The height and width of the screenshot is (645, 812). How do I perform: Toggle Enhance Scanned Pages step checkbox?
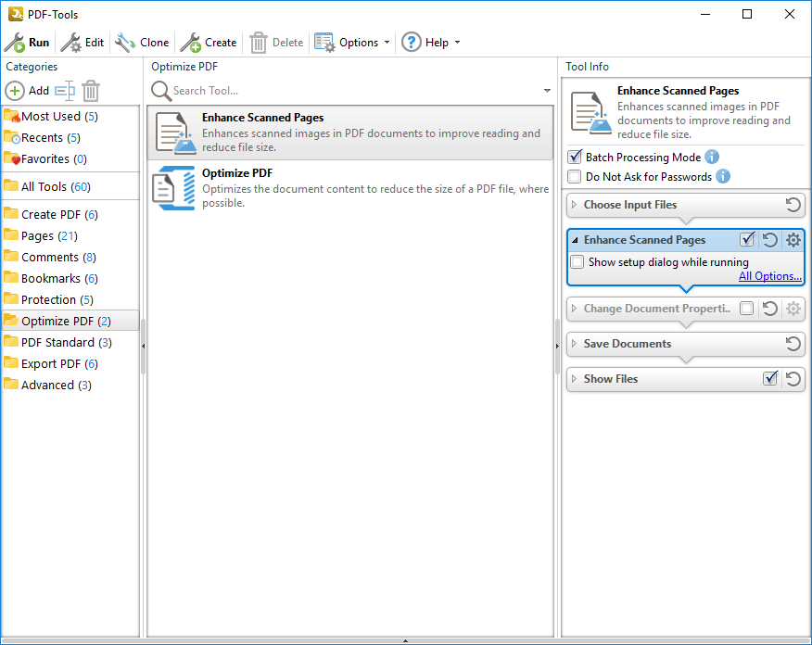pos(747,239)
